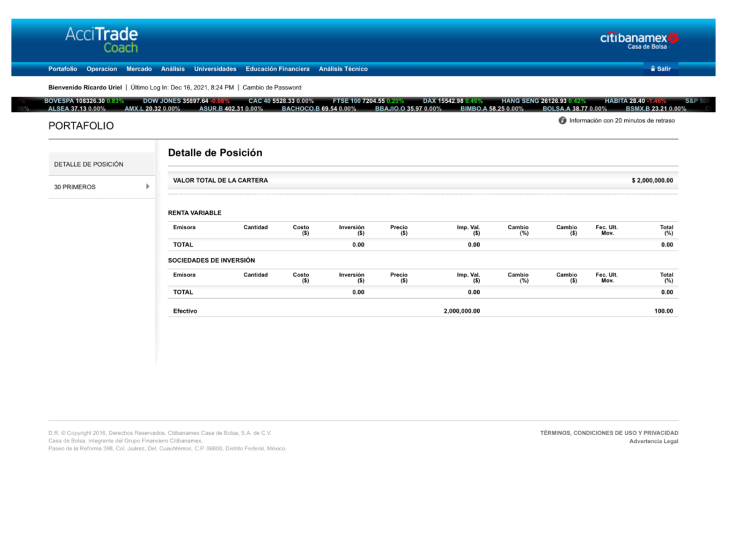Image resolution: width=735 pixels, height=560 pixels.
Task: Open the Análisis Técnico menu
Action: (x=343, y=69)
